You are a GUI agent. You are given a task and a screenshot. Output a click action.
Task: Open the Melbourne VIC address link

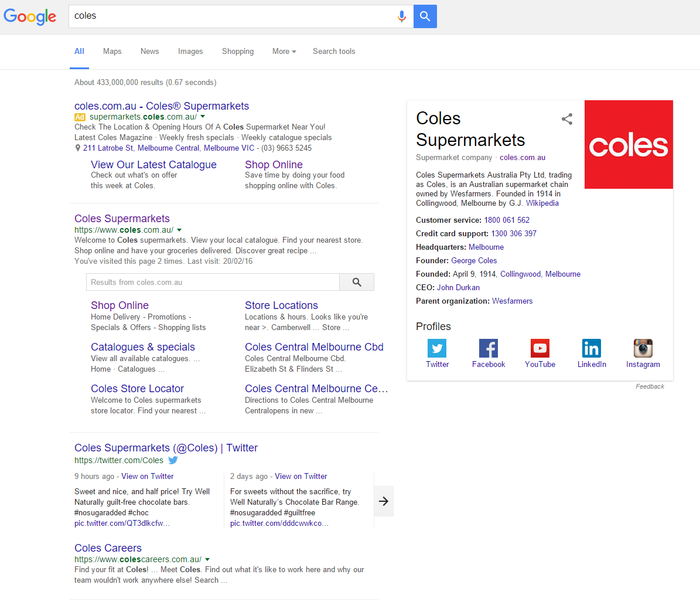pyautogui.click(x=229, y=148)
